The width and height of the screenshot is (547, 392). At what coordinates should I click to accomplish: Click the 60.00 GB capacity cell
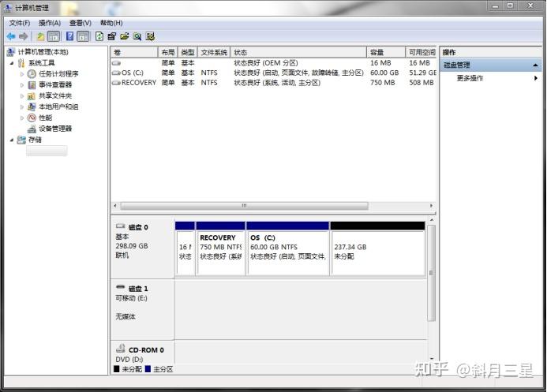(384, 73)
